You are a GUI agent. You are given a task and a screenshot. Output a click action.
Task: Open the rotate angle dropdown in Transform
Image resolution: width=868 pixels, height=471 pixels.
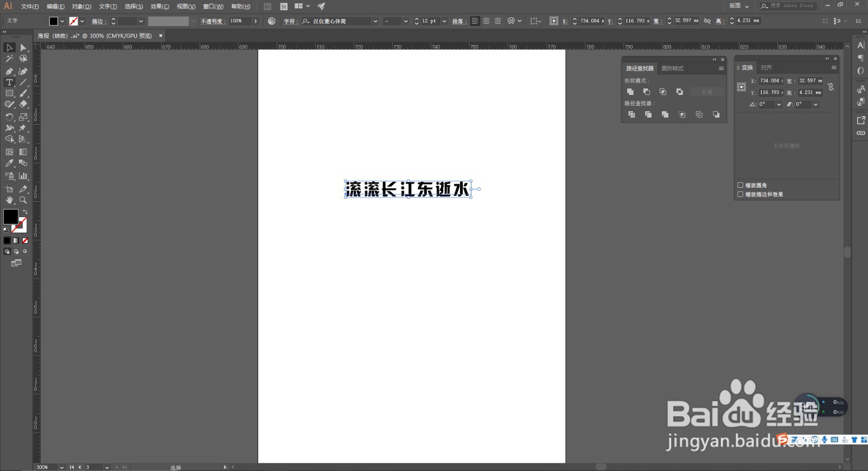[779, 105]
